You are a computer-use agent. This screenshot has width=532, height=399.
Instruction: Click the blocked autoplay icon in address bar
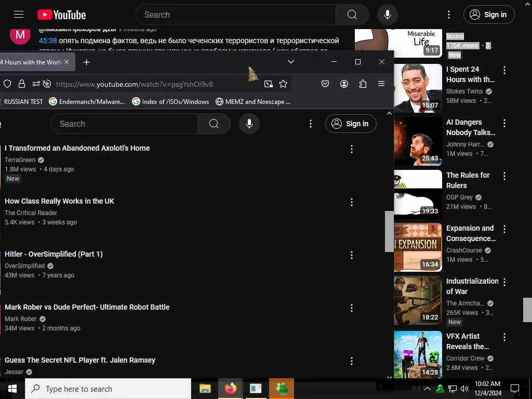coord(47,84)
